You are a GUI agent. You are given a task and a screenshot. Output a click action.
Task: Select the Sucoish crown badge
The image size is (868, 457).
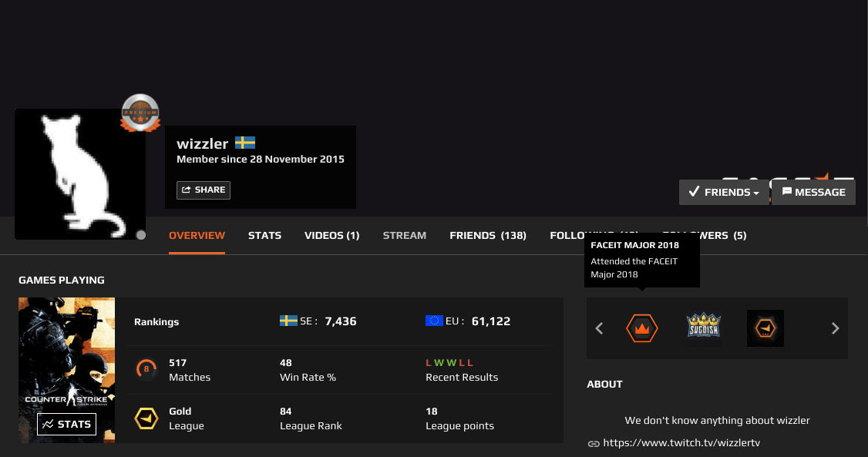pos(703,328)
